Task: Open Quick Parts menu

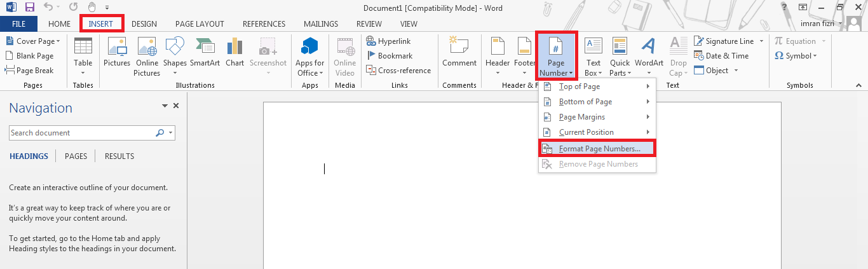Action: point(620,57)
